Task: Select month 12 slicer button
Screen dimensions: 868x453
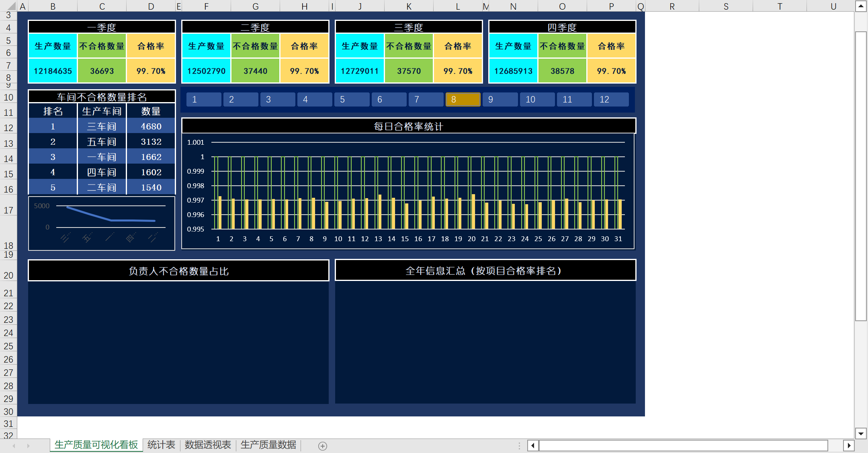Action: point(611,99)
